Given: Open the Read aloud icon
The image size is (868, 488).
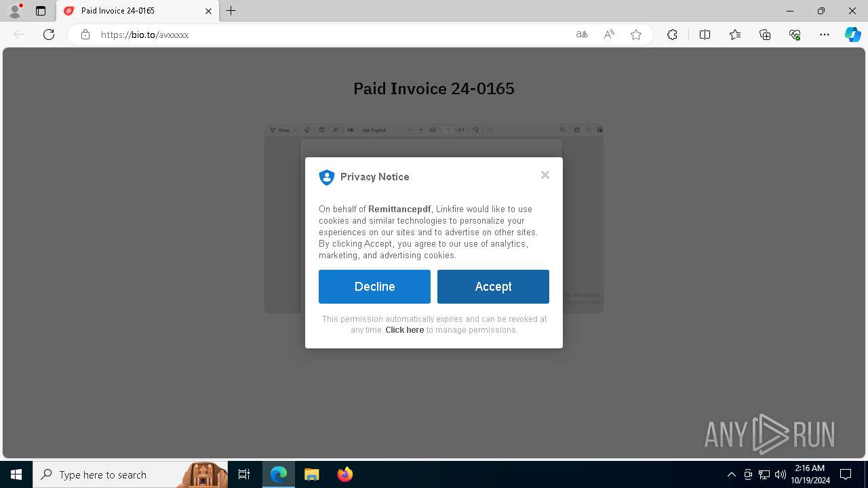Looking at the screenshot, I should pos(609,35).
